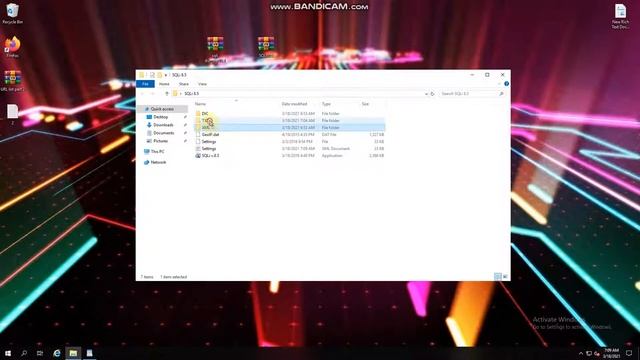Select the New Rich Text Document desktop icon
The height and width of the screenshot is (360, 640).
click(x=620, y=16)
